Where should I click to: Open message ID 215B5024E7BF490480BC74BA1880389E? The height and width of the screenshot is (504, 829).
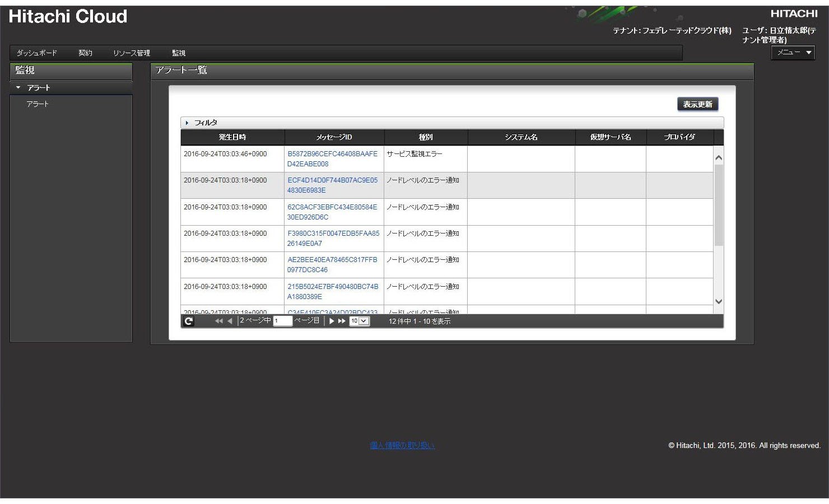[333, 292]
